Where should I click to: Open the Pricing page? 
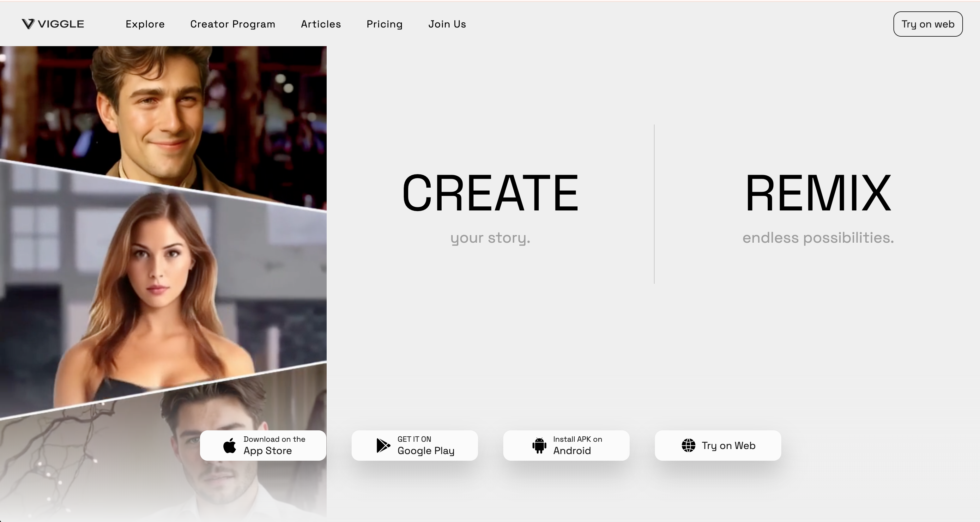(384, 24)
